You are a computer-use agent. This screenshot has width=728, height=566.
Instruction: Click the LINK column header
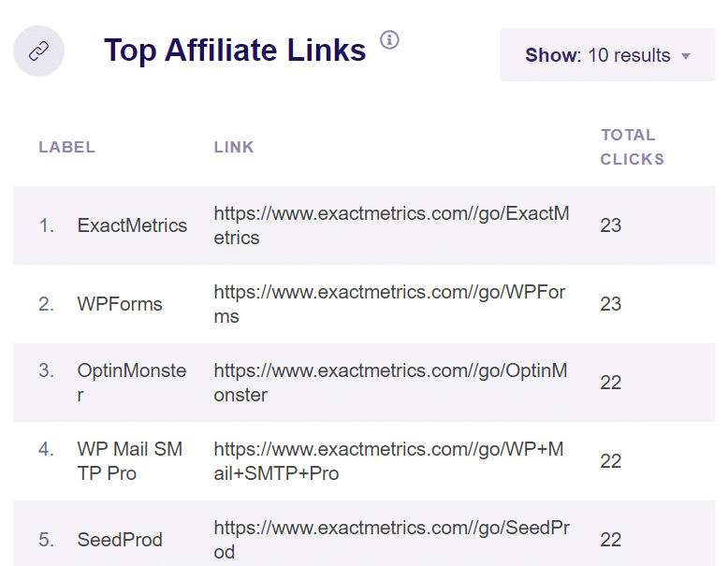234,147
